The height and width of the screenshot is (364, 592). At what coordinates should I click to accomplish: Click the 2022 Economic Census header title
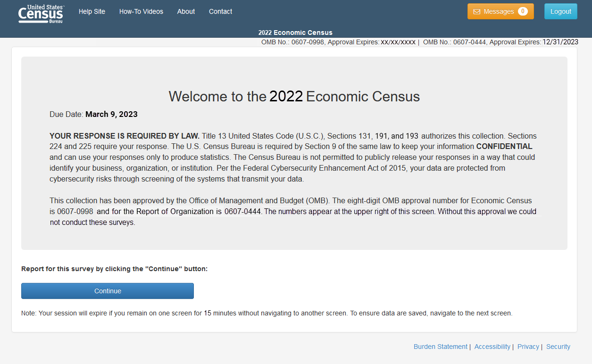click(x=295, y=33)
